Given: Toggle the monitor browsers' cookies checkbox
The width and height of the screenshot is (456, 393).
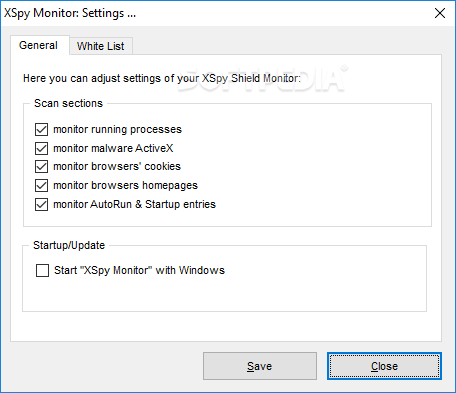Looking at the screenshot, I should pos(41,166).
